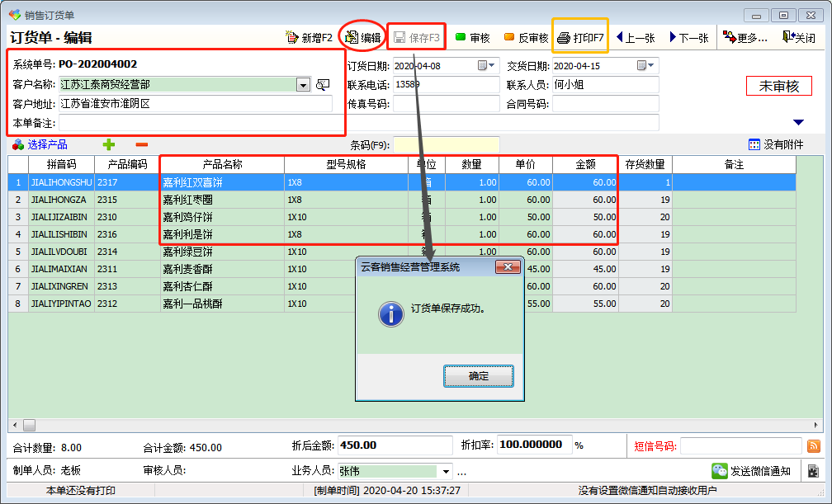Click the 打印F7 print button
Image resolution: width=832 pixels, height=504 pixels.
580,38
